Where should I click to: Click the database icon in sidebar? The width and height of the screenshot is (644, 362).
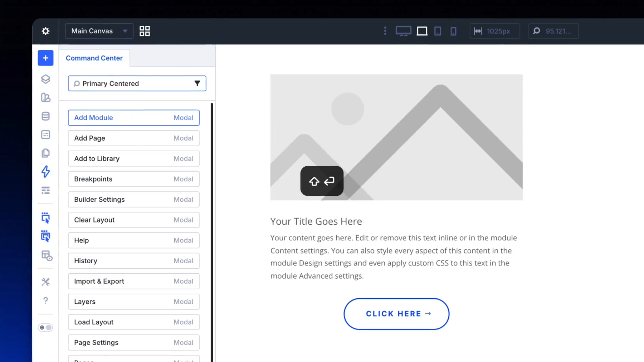(45, 116)
